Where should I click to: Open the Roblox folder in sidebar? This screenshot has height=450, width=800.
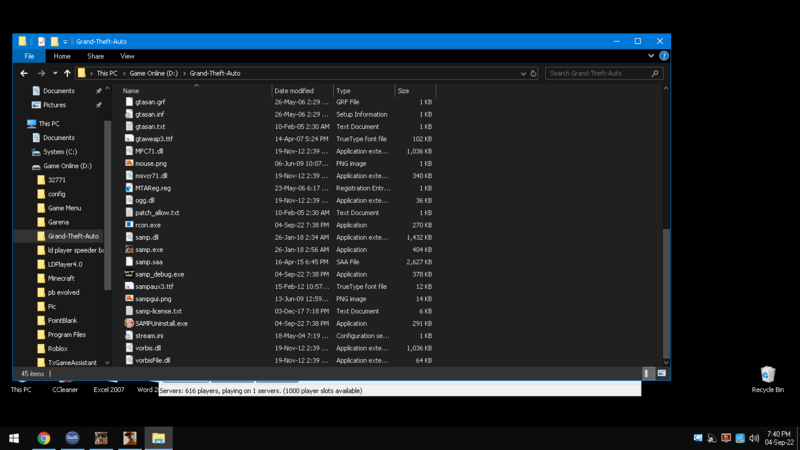click(58, 349)
